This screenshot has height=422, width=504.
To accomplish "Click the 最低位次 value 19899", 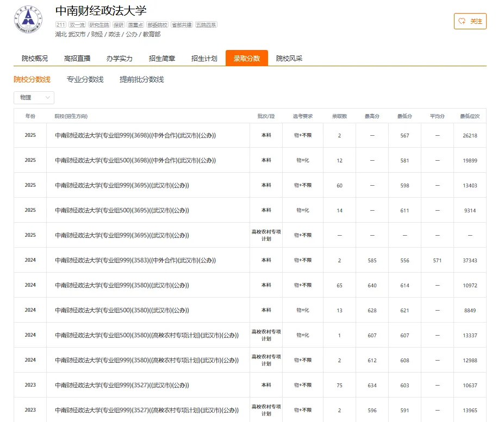I will [470, 161].
